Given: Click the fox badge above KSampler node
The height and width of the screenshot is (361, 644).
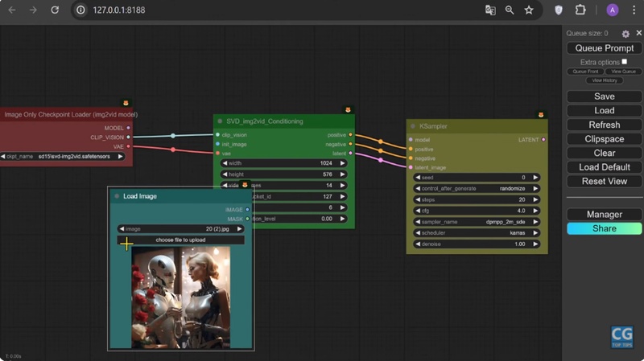Looking at the screenshot, I should click(x=539, y=115).
